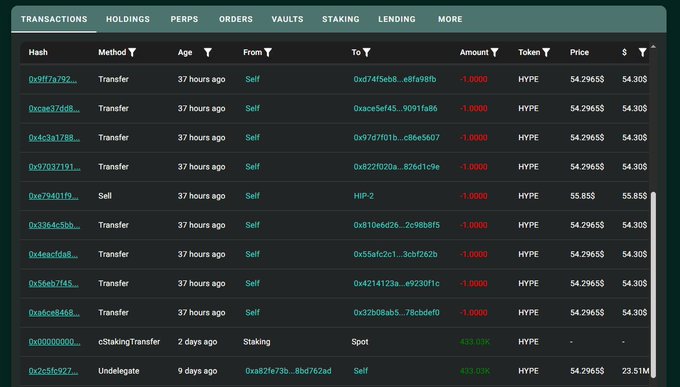Open transaction hash 0x9ff7a792...
Screen dimensions: 680x387
point(53,79)
